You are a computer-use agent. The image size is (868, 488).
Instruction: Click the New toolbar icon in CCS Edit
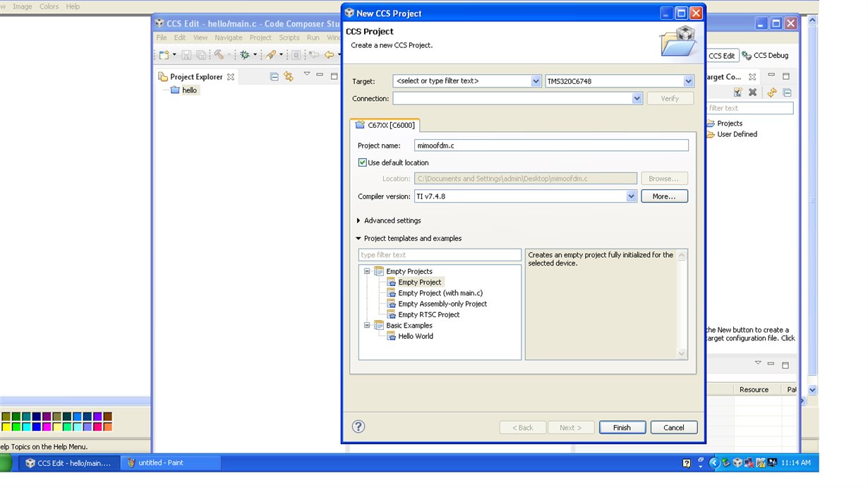tap(163, 55)
